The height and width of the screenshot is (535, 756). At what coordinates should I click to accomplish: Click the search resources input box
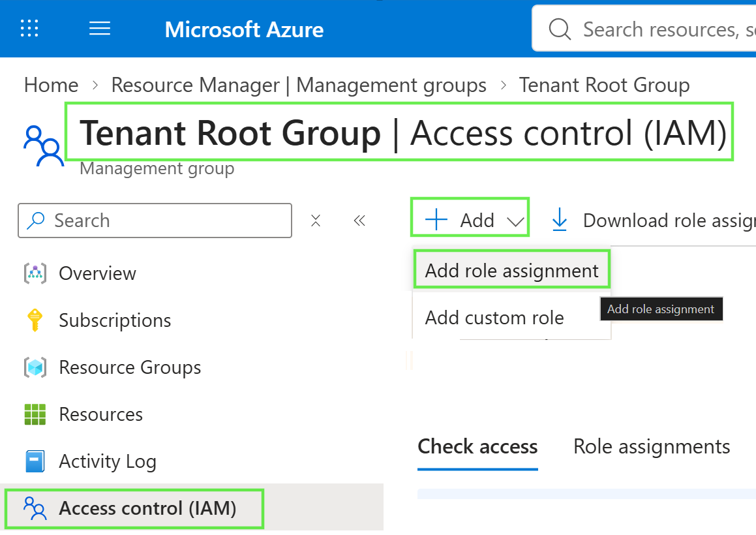pyautogui.click(x=644, y=29)
